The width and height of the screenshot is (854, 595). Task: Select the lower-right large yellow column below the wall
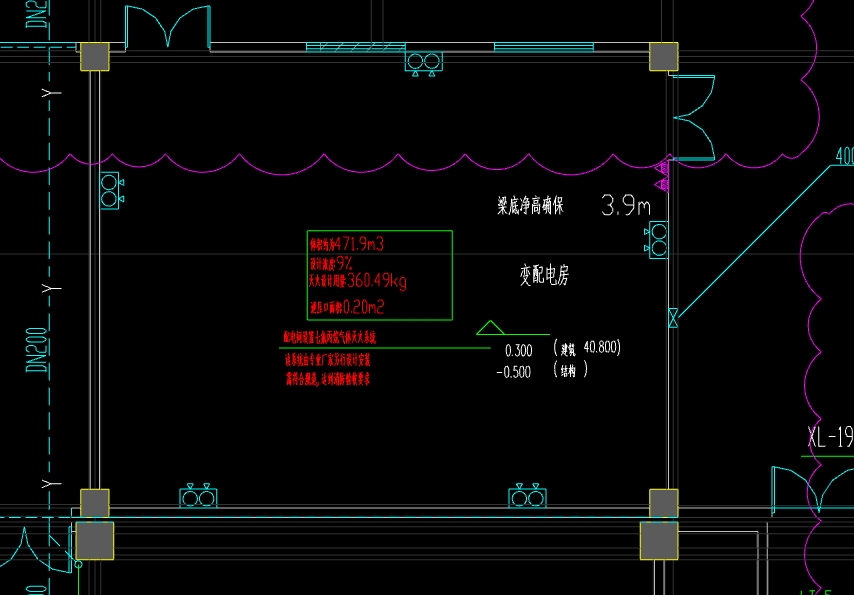[x=659, y=541]
